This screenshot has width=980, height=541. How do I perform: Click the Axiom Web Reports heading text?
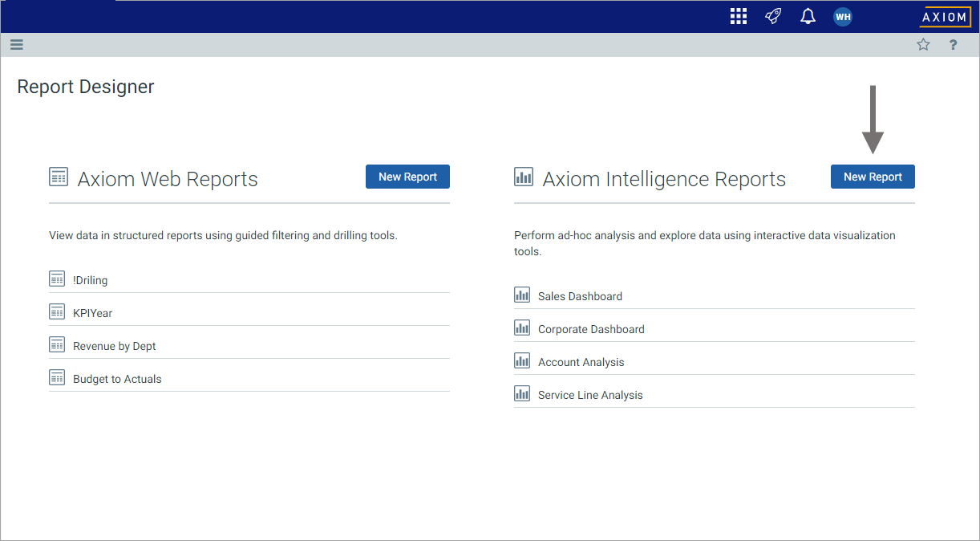[x=168, y=179]
